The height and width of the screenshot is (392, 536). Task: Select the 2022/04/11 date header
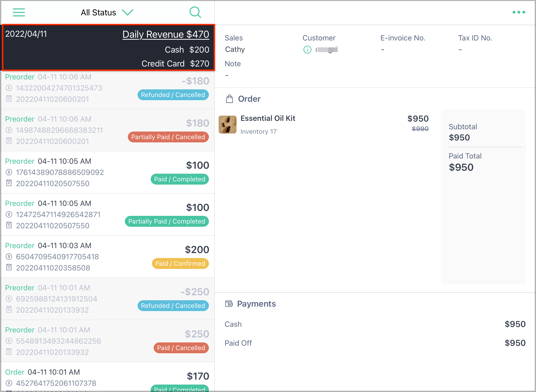(26, 34)
